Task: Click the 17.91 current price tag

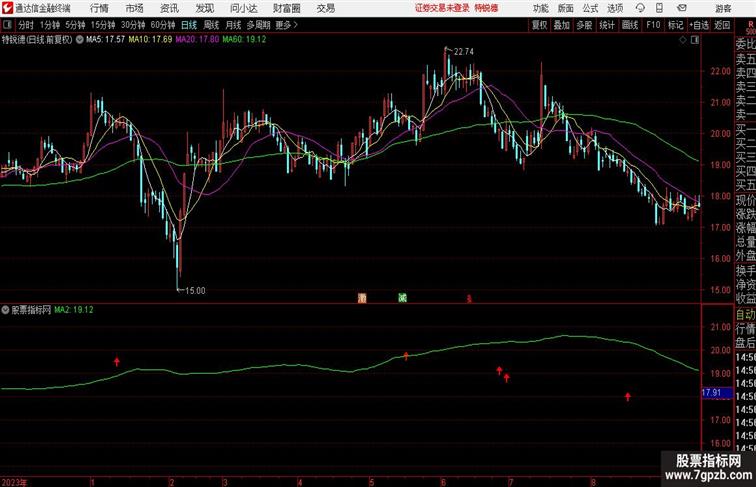Action: (x=717, y=393)
